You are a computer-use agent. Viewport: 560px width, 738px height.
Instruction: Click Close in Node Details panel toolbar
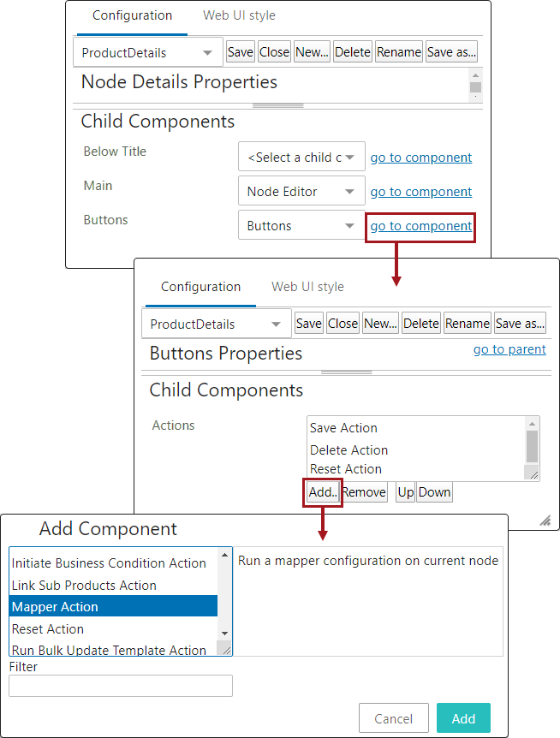point(274,51)
